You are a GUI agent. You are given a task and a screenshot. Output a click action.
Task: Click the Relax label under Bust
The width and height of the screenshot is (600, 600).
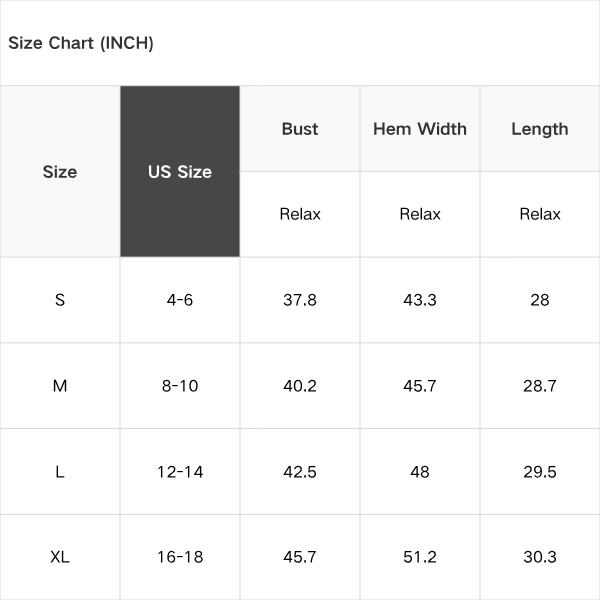point(300,214)
